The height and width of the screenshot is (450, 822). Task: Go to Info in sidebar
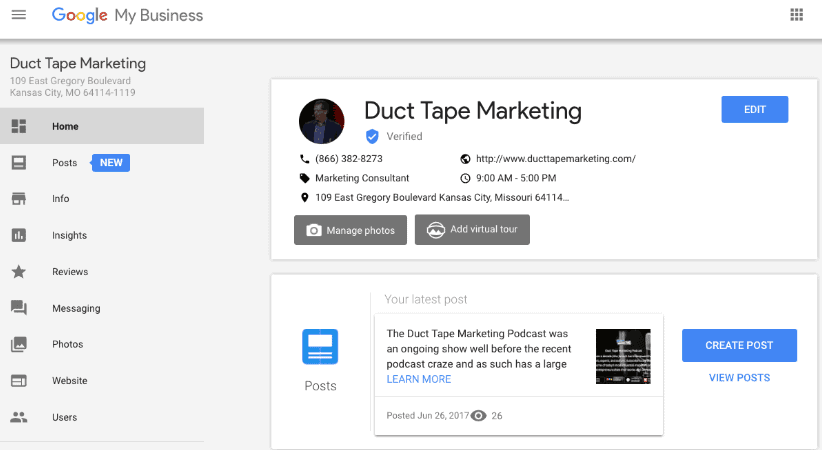point(61,199)
